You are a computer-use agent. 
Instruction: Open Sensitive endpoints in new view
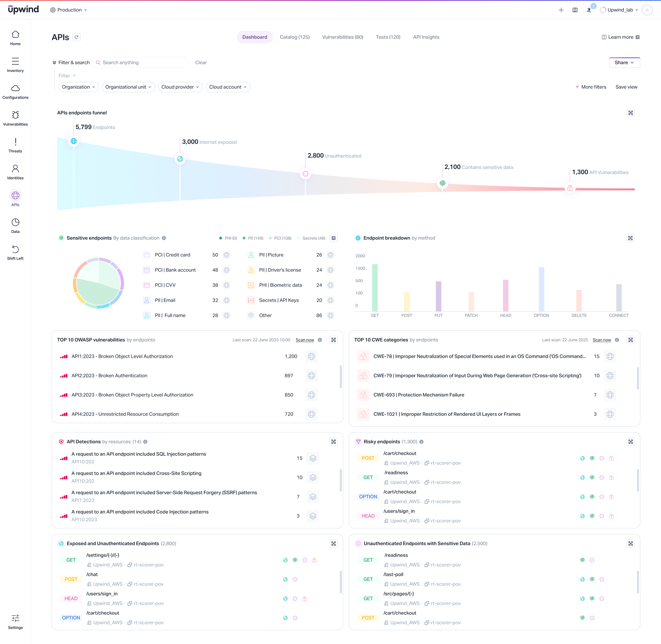point(334,238)
